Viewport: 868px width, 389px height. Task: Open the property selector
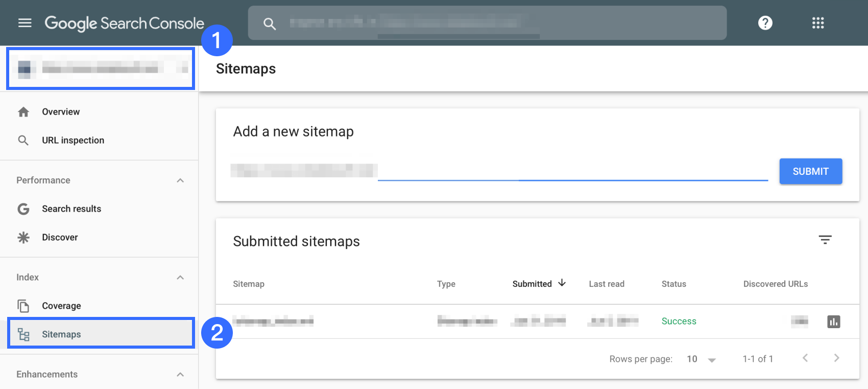coord(101,68)
